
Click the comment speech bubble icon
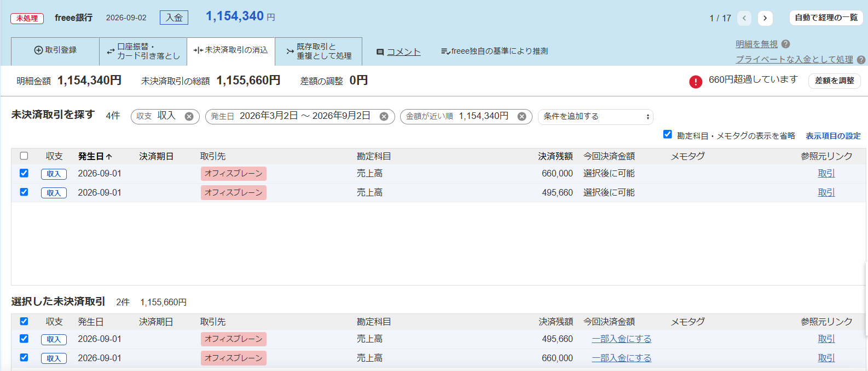[x=380, y=52]
